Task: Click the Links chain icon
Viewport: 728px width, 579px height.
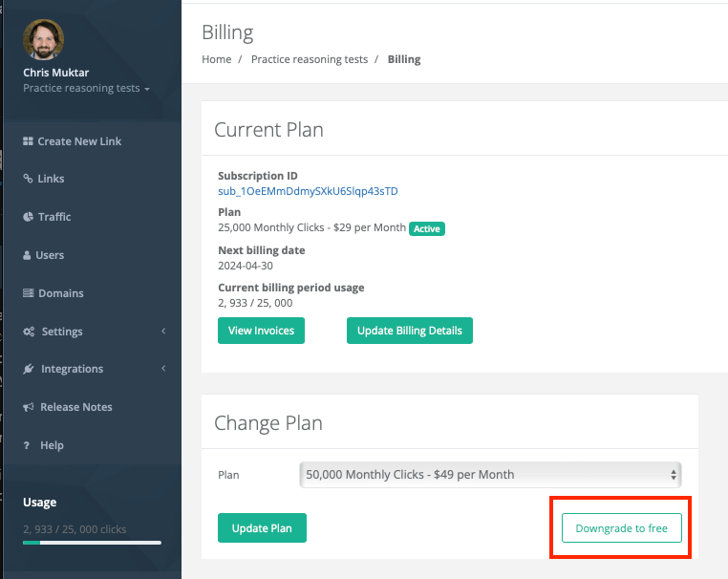Action: pyautogui.click(x=29, y=179)
